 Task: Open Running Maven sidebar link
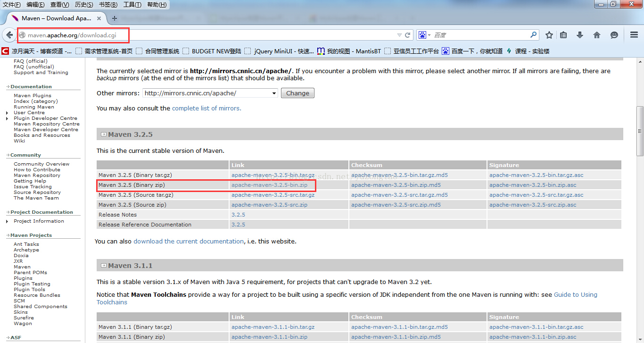[x=34, y=107]
